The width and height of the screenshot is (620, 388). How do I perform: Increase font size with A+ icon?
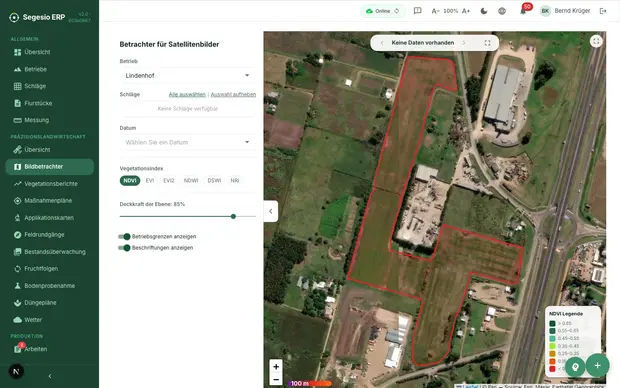(466, 11)
